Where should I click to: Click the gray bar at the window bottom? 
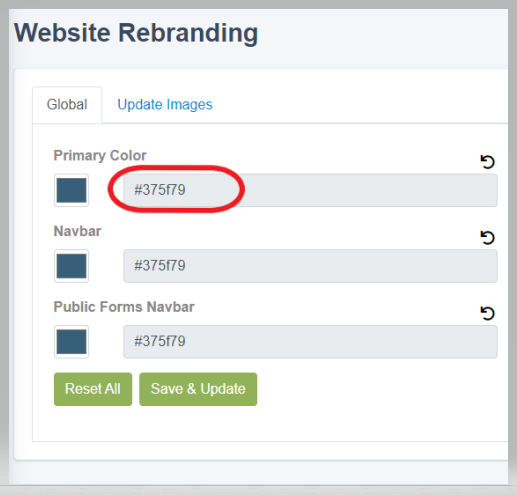pos(258,490)
